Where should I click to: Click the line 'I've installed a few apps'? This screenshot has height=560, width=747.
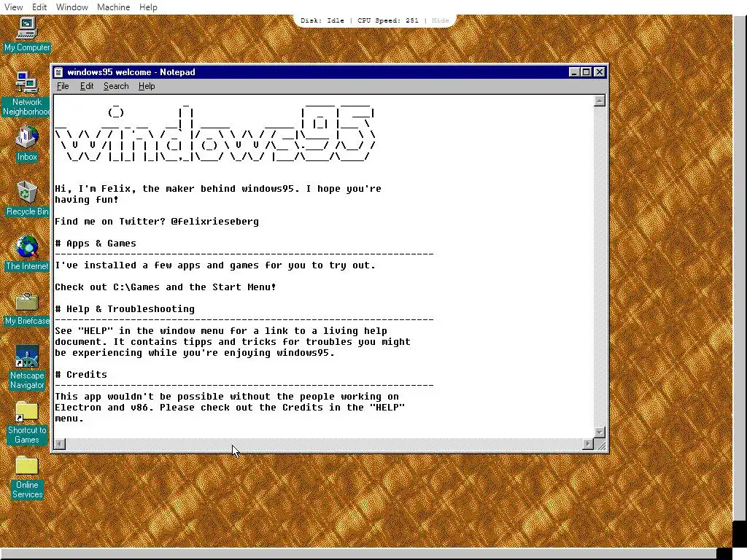[215, 265]
